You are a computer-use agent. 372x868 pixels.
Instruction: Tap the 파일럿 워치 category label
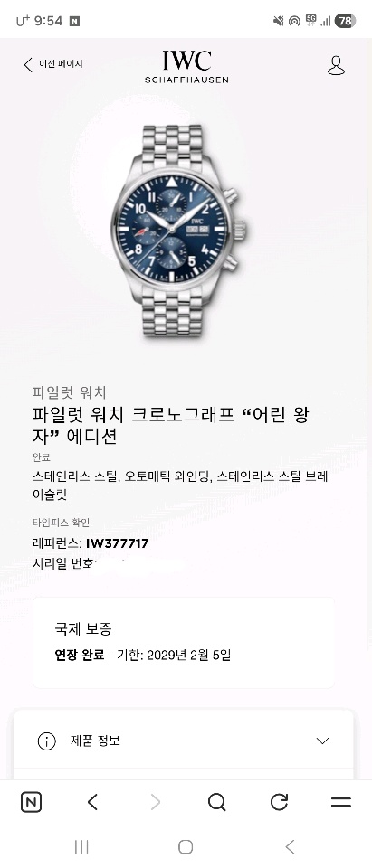[x=70, y=392]
